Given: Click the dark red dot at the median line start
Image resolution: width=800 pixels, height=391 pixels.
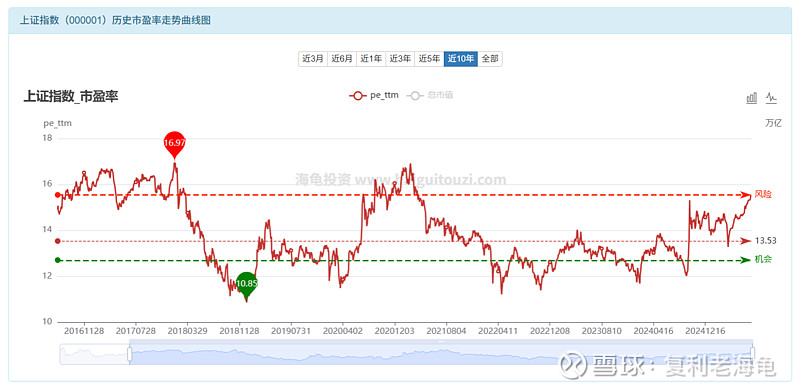Looking at the screenshot, I should click(58, 241).
